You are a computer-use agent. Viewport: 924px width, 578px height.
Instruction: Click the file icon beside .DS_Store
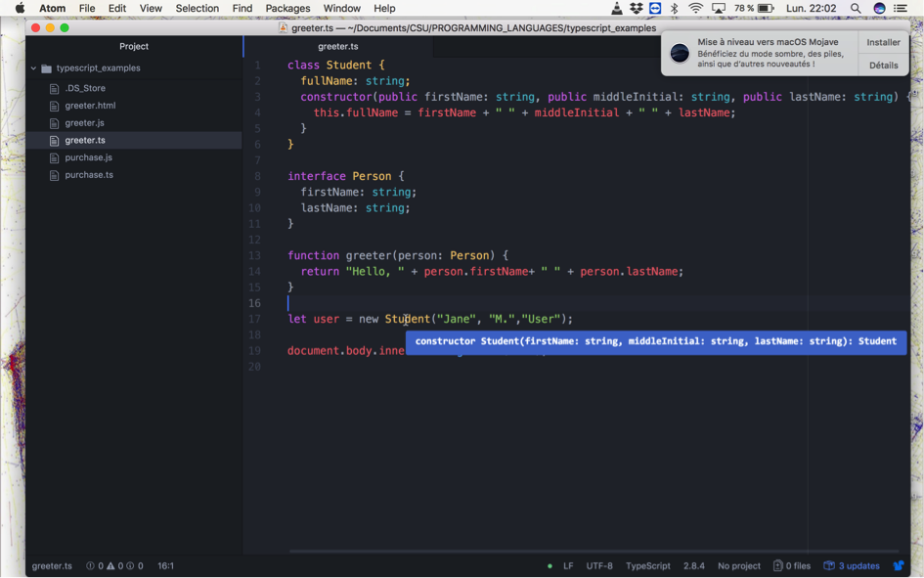54,88
